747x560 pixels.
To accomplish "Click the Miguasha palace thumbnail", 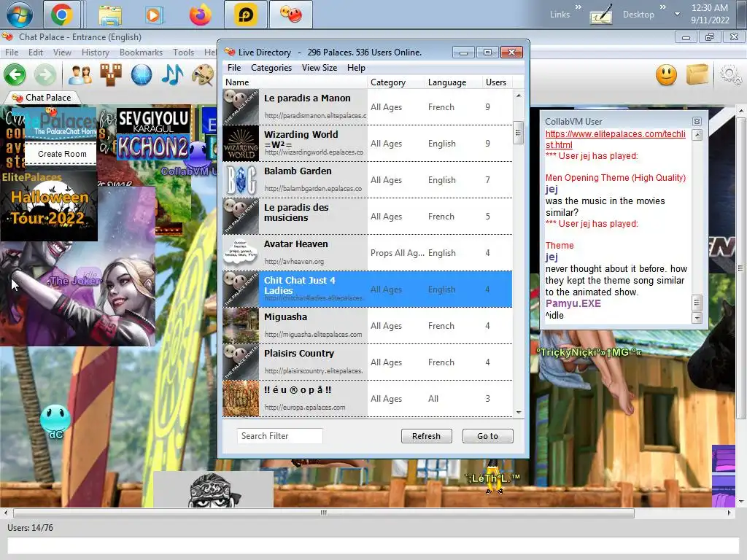I will tap(241, 326).
